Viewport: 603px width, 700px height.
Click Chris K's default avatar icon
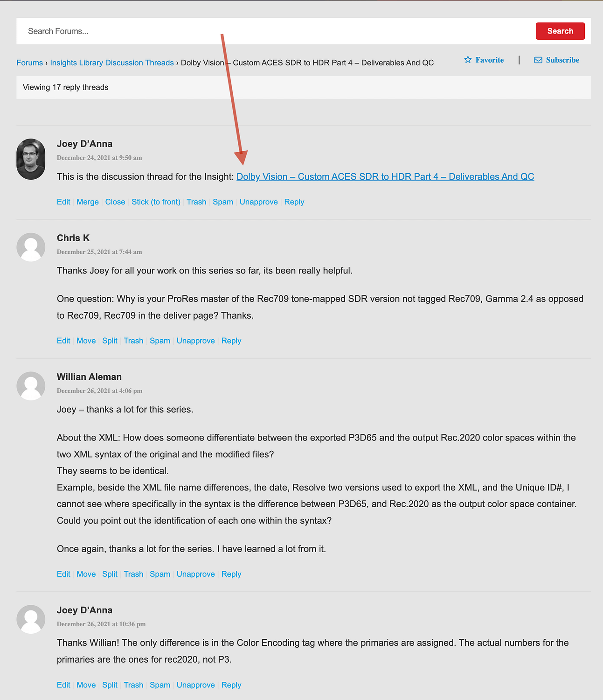[x=31, y=247]
